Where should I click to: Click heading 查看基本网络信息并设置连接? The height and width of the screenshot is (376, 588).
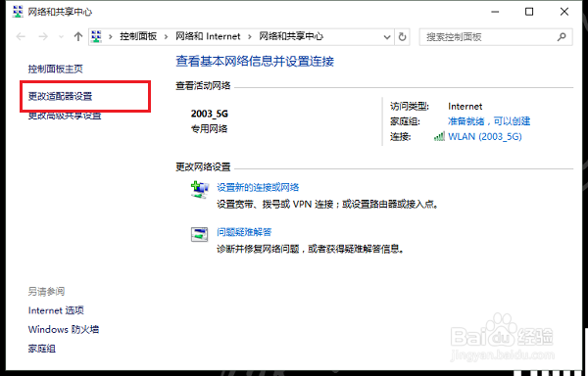coord(255,61)
